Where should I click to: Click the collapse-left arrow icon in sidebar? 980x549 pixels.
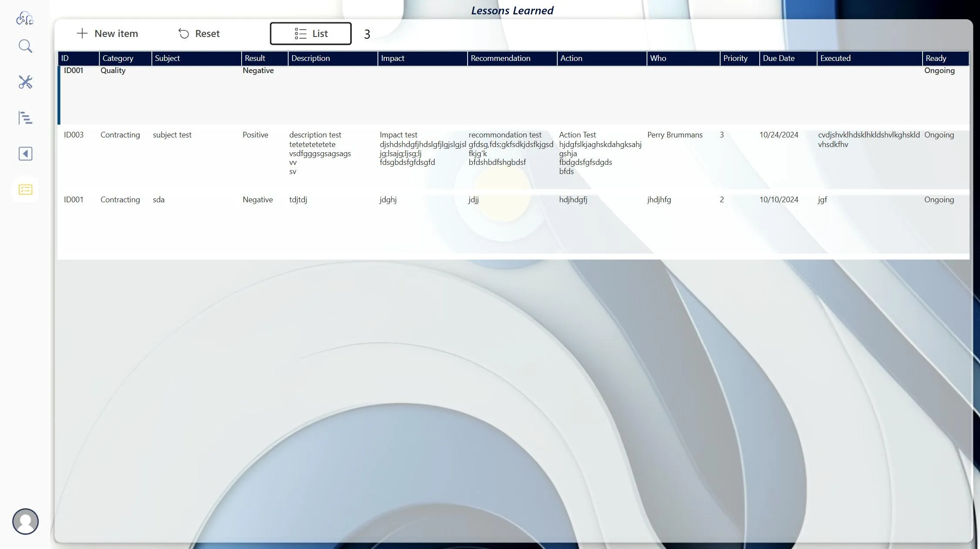tap(25, 154)
